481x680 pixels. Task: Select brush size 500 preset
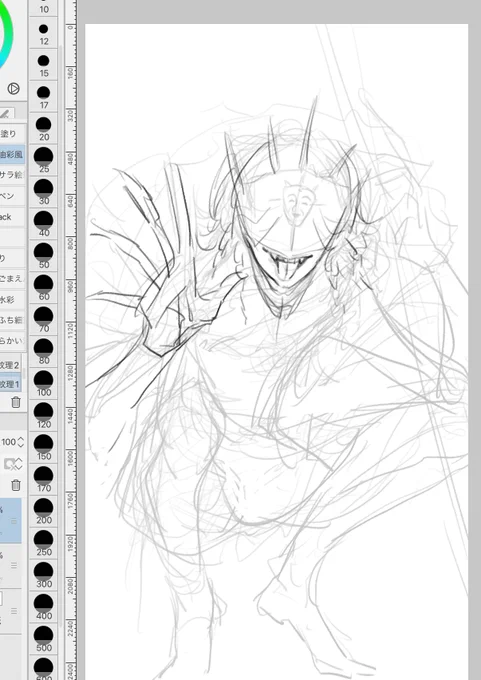coord(43,639)
